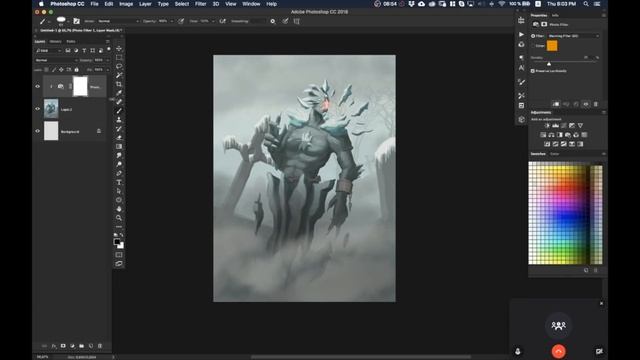Open the Layer menu
Viewport: 640px width, 360px height.
tap(145, 4)
